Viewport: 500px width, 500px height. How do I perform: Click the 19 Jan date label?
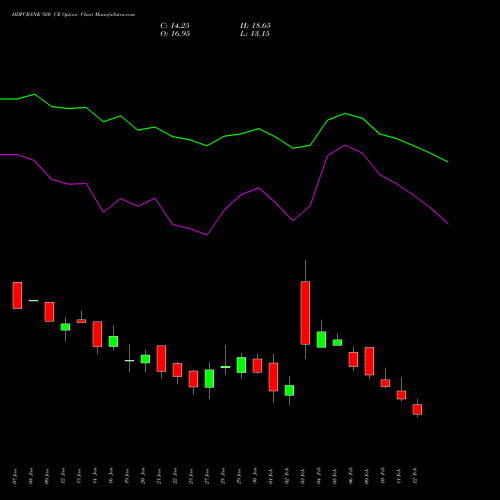point(127,476)
